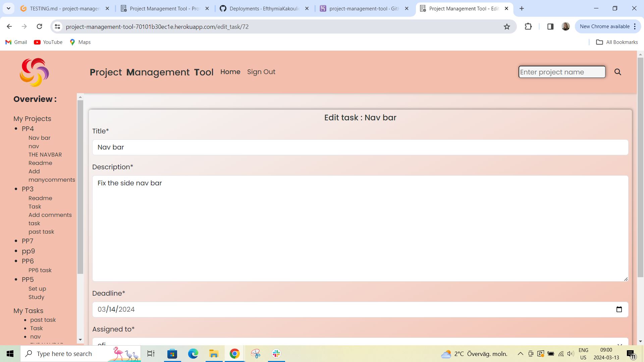Click the Sign Out link
This screenshot has height=362, width=644.
point(261,72)
